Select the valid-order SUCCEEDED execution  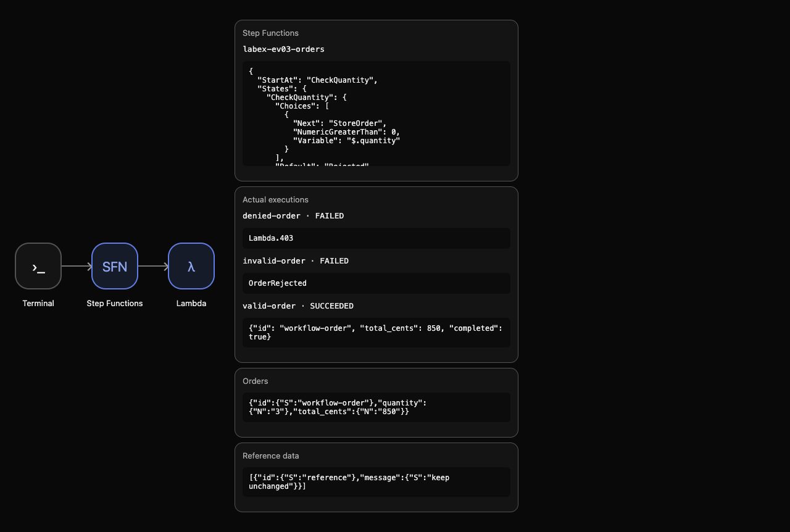[x=298, y=305]
